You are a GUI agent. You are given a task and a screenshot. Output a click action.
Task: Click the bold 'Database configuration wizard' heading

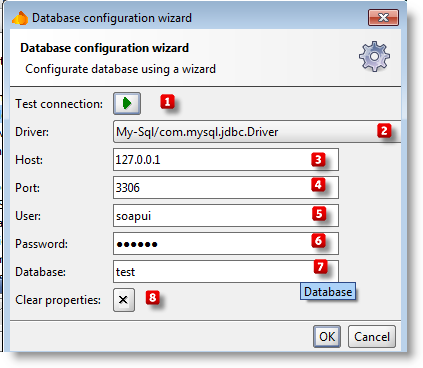click(104, 48)
